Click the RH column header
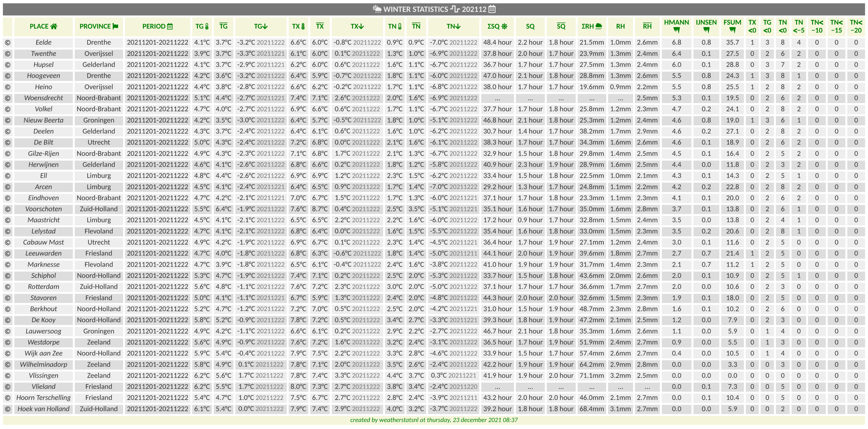This screenshot has width=868, height=429. (620, 26)
